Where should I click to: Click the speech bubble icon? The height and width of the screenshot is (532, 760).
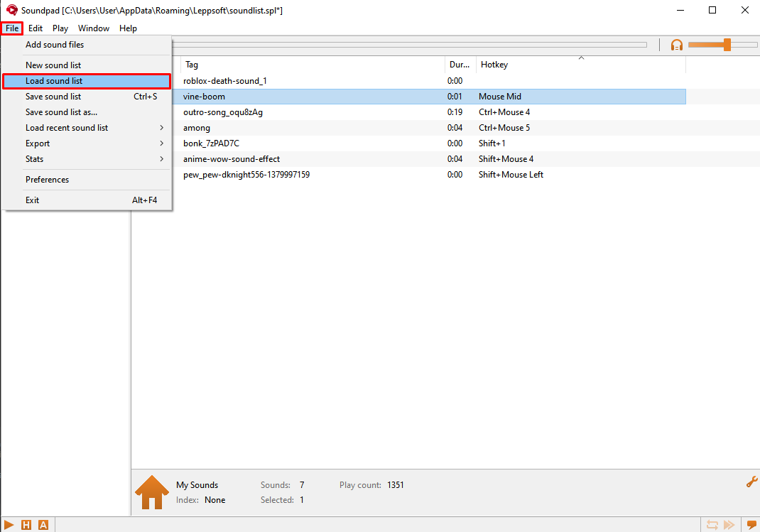pyautogui.click(x=751, y=525)
